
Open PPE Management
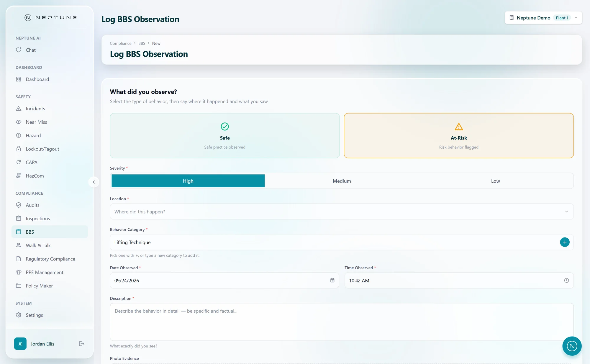[x=44, y=272]
